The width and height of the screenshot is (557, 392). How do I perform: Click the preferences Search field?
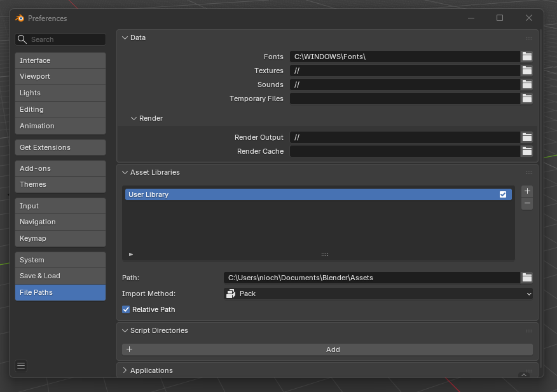(60, 39)
